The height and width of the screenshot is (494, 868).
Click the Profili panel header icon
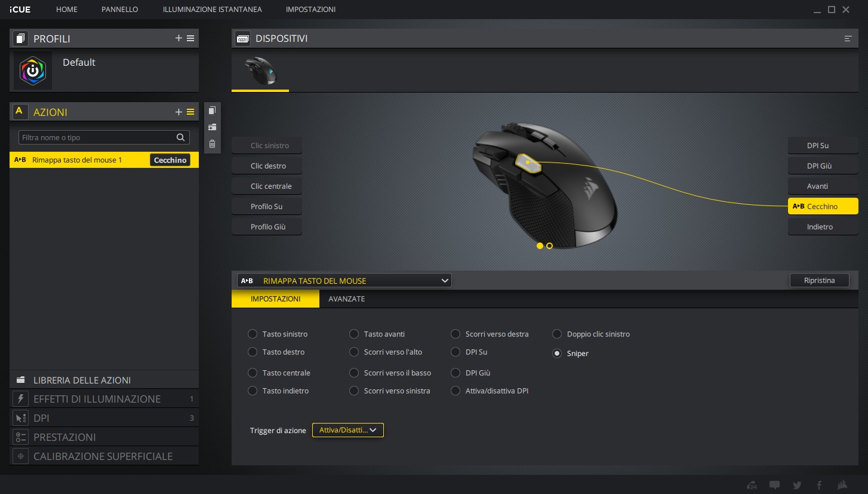pos(21,38)
